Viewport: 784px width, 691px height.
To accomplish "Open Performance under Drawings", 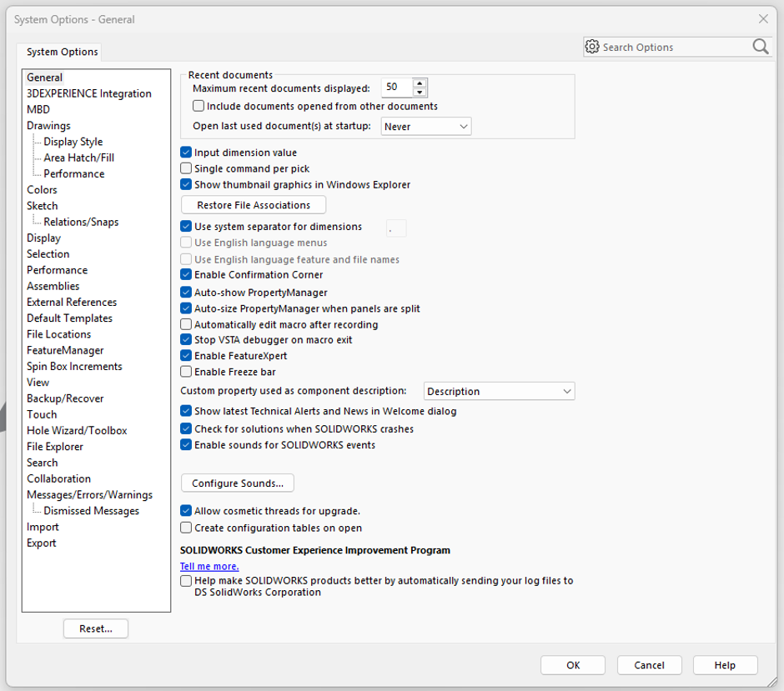I will pyautogui.click(x=74, y=173).
